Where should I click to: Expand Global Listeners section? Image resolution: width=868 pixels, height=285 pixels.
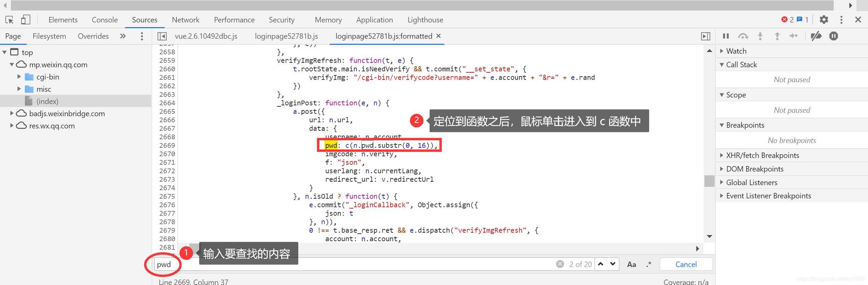click(x=791, y=182)
